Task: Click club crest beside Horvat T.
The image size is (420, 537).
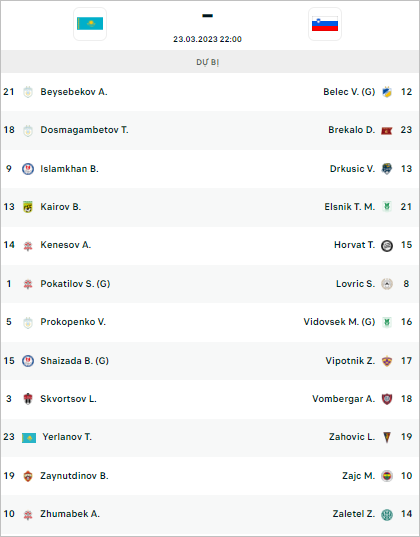Action: [x=387, y=245]
